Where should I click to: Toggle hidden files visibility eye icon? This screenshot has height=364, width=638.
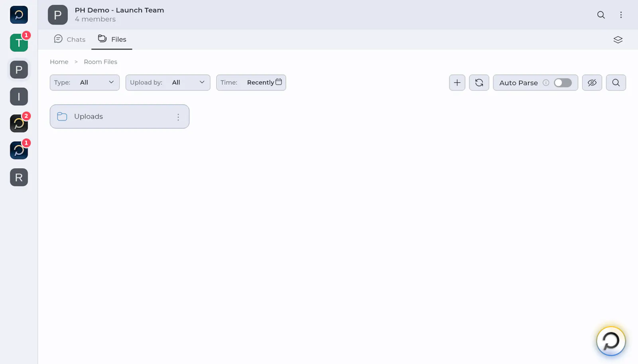coord(592,83)
